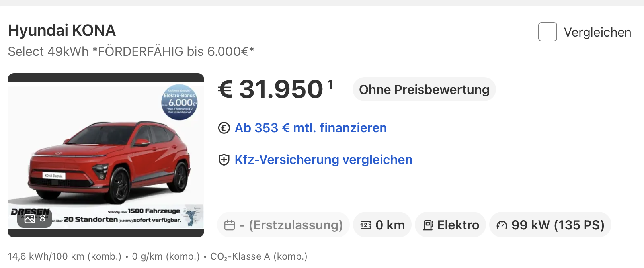Screen dimensions: 644x268
Task: Open Ab 353 € mtl. finanzieren link
Action: tap(310, 128)
